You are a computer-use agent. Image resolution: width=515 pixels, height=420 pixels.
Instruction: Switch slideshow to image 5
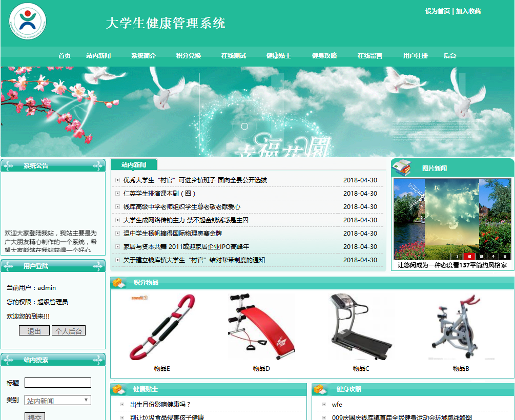point(505,256)
